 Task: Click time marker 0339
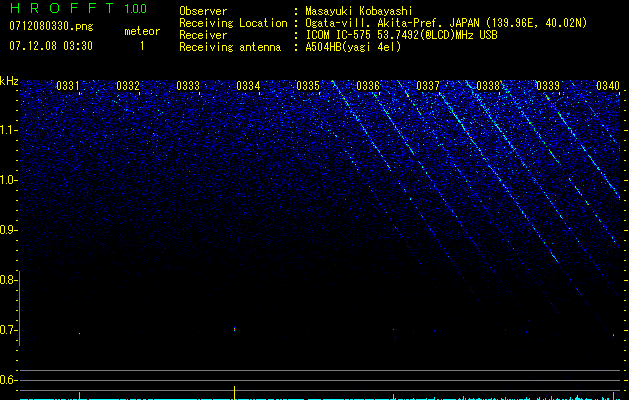(x=548, y=86)
